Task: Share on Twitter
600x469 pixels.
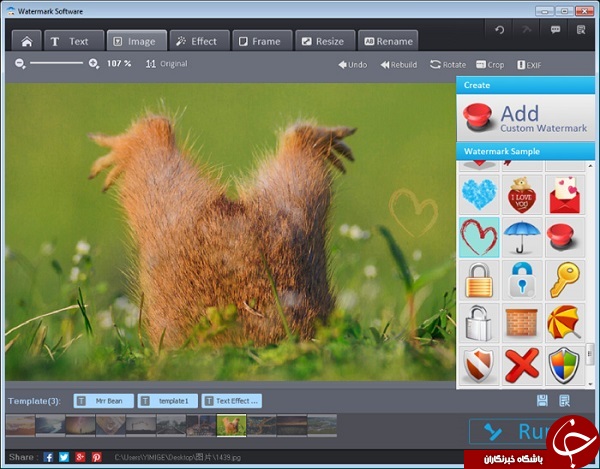Action: pos(64,457)
